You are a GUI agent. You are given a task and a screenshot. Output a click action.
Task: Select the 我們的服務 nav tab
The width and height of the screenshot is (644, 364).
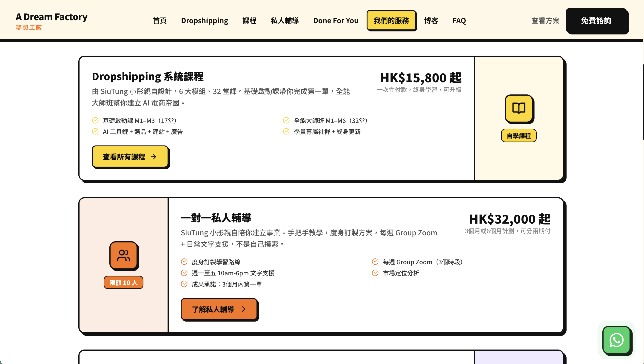click(391, 20)
